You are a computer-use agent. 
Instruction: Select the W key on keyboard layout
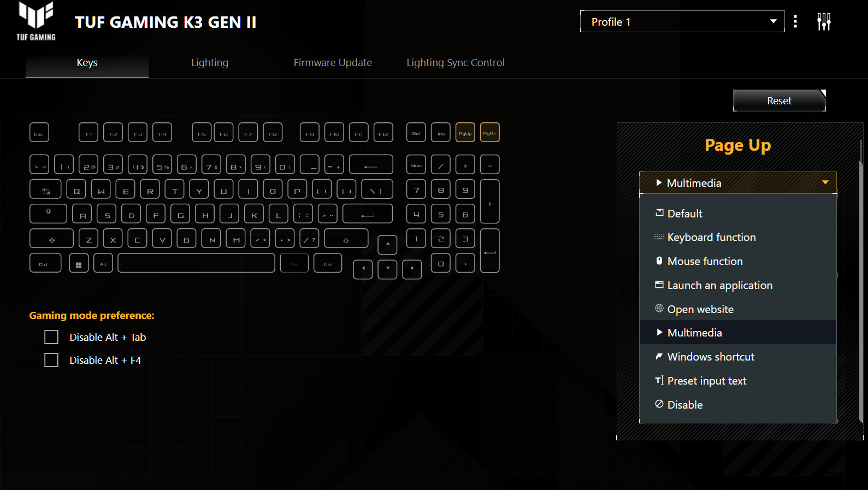[101, 189]
